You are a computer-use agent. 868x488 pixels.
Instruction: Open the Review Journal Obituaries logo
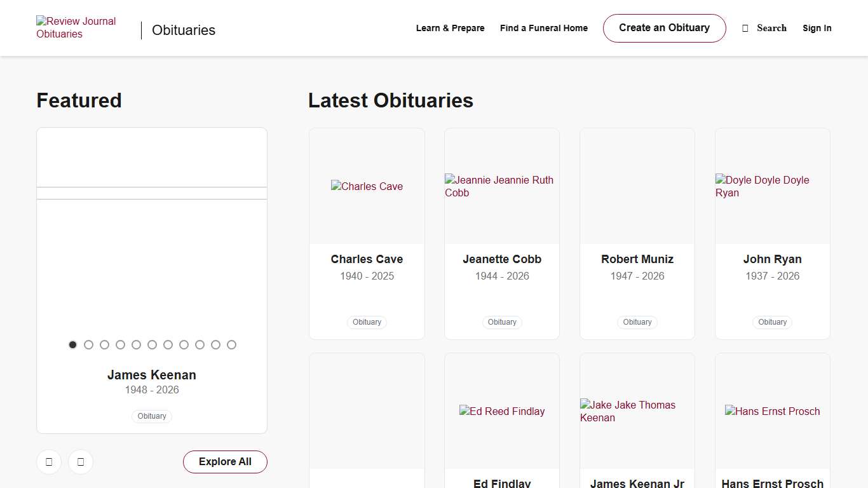pos(76,27)
